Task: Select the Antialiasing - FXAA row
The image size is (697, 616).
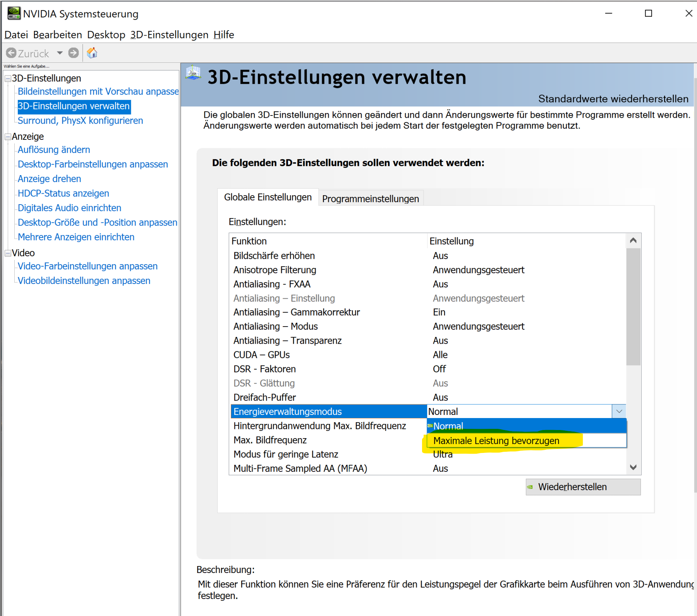Action: click(x=428, y=284)
